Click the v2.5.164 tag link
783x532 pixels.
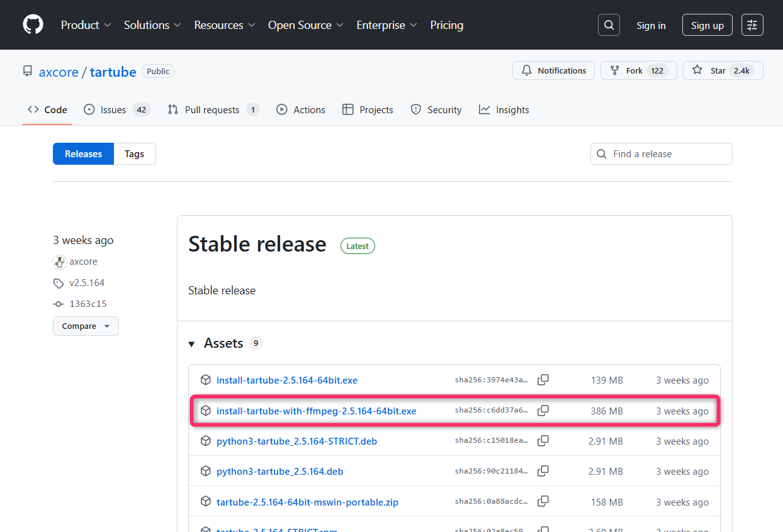tap(87, 283)
